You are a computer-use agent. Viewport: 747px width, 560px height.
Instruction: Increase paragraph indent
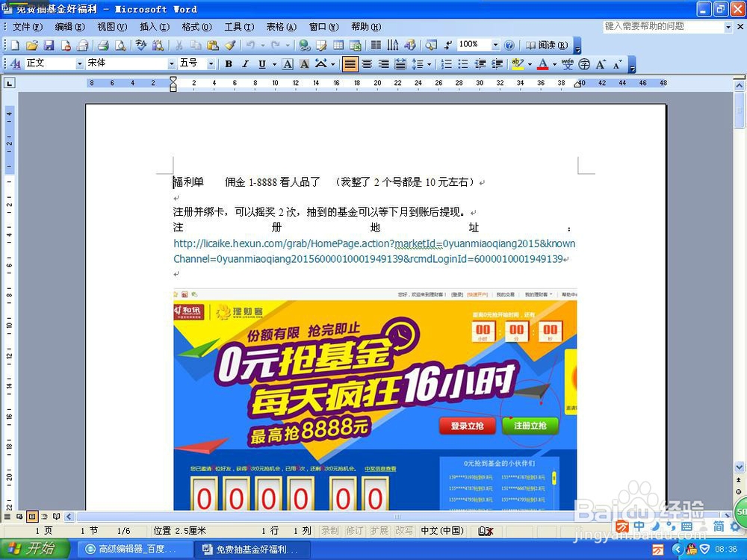(x=498, y=63)
